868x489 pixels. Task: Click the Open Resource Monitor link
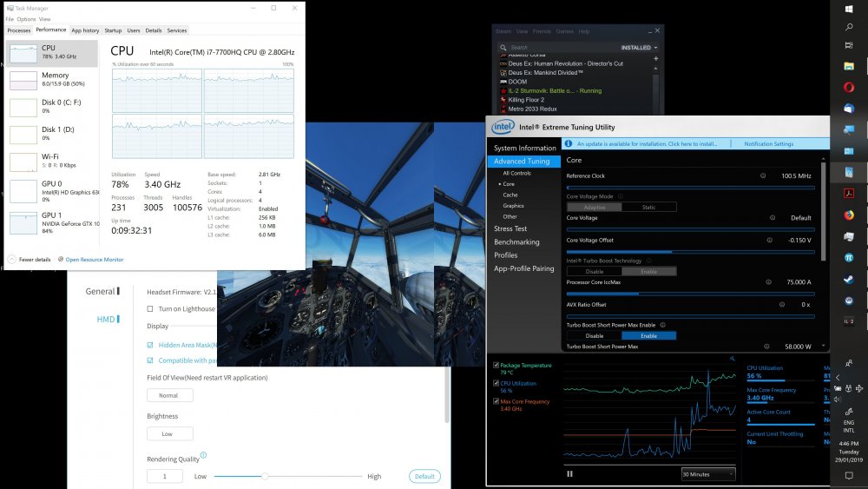[94, 260]
